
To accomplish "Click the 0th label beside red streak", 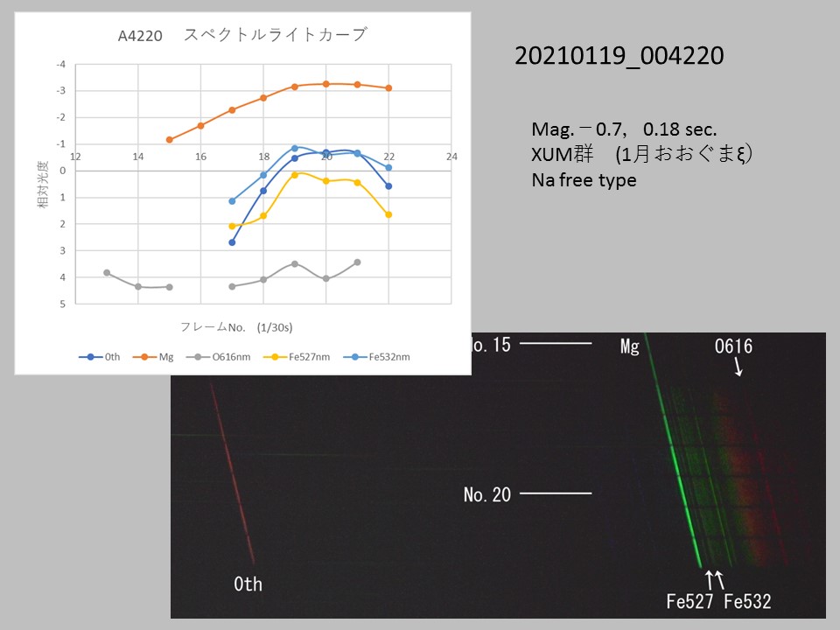I will pos(248,584).
